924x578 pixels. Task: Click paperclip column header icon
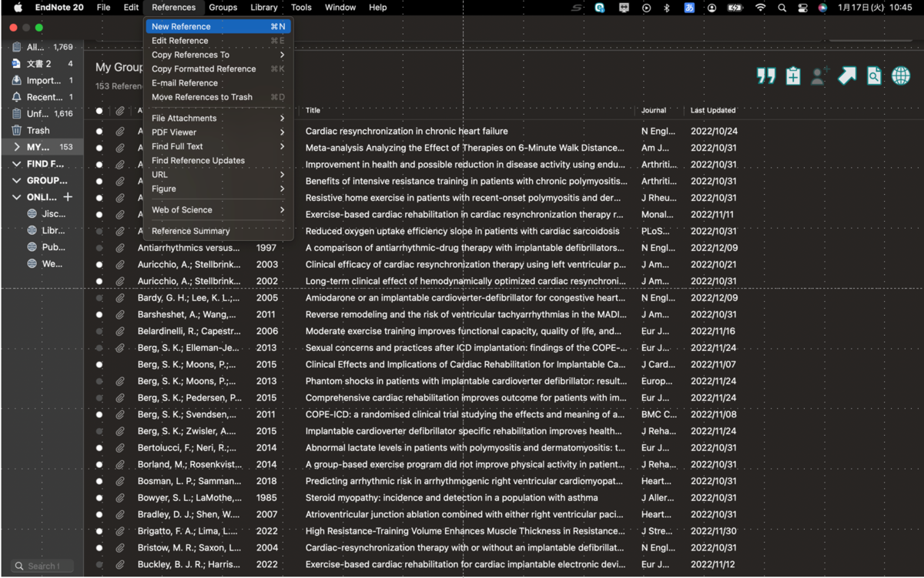pyautogui.click(x=120, y=111)
